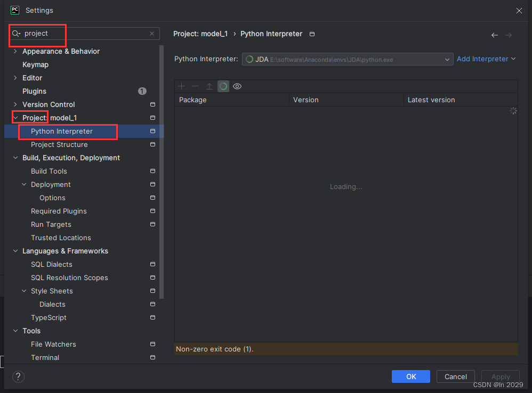The width and height of the screenshot is (532, 393).
Task: Open SQL Resolution Scopes page
Action: pyautogui.click(x=69, y=277)
